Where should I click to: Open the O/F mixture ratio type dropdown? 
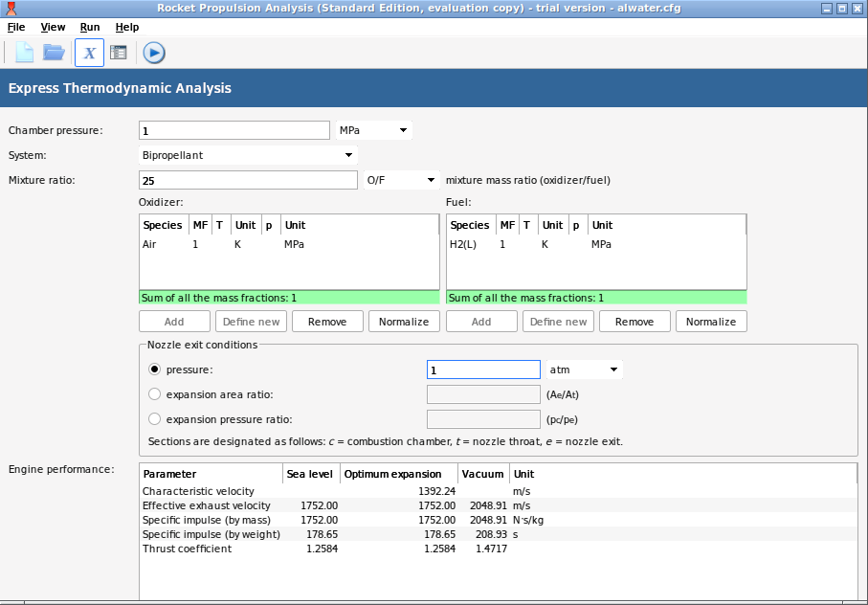[x=401, y=180]
